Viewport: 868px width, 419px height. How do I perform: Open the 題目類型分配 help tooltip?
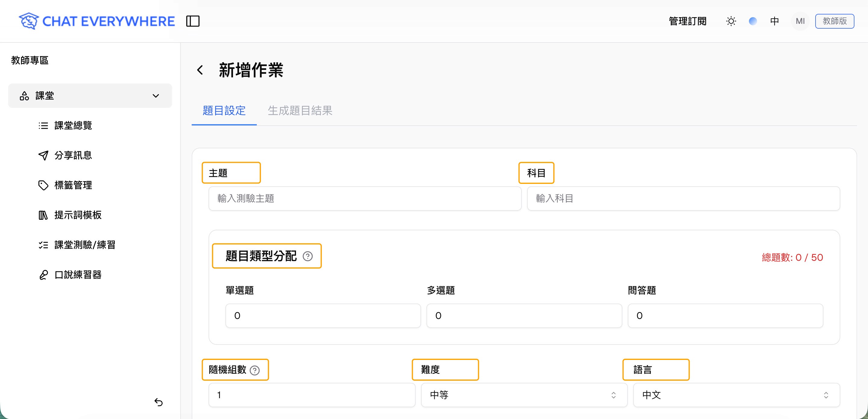pos(308,257)
